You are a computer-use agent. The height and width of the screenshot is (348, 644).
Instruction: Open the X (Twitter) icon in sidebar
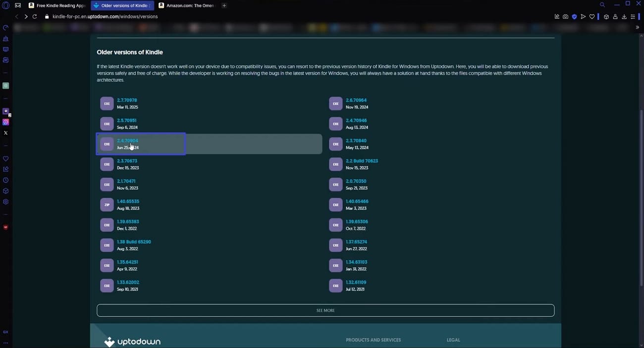point(5,133)
